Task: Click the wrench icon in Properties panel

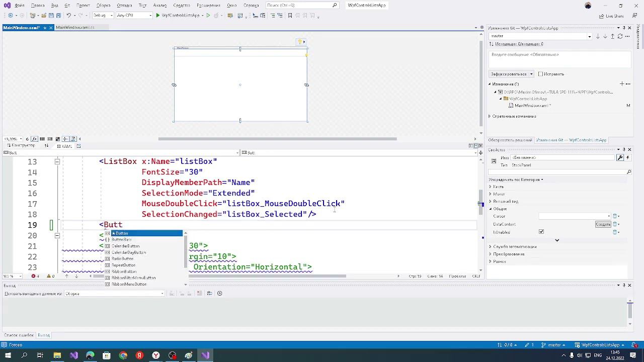Action: pyautogui.click(x=620, y=157)
